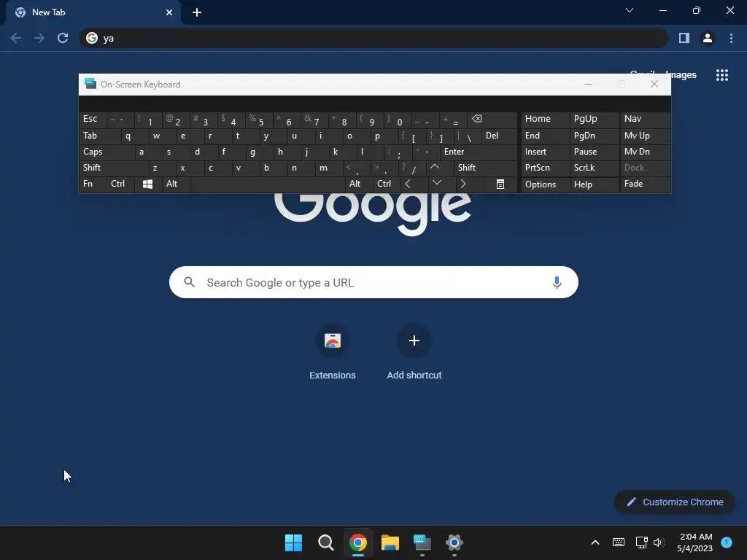The image size is (747, 560).
Task: Tap the Del key on keyboard
Action: [x=500, y=136]
